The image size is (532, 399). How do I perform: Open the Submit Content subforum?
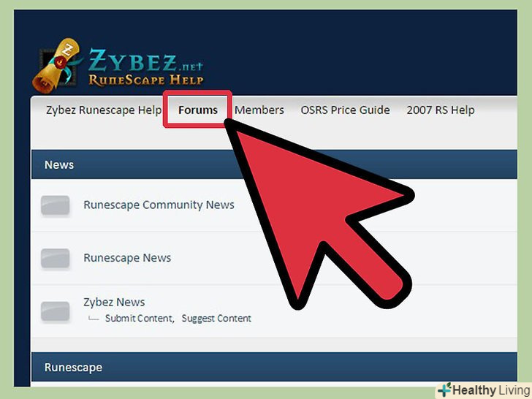(140, 319)
